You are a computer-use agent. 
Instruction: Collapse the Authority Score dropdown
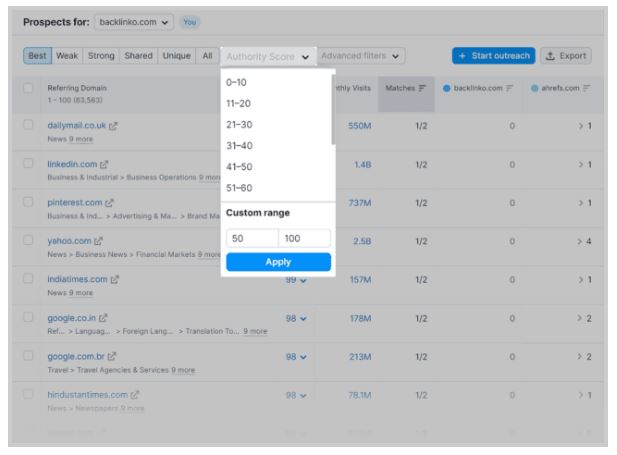[x=268, y=56]
